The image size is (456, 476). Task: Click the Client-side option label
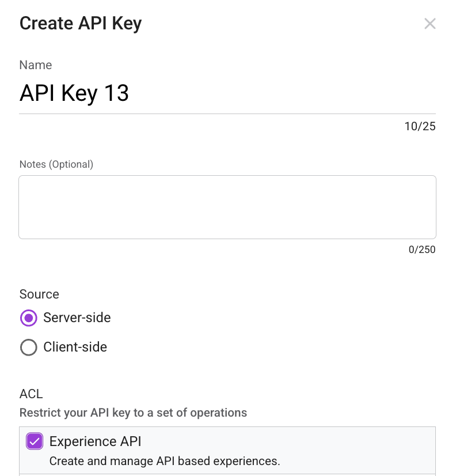click(x=75, y=347)
